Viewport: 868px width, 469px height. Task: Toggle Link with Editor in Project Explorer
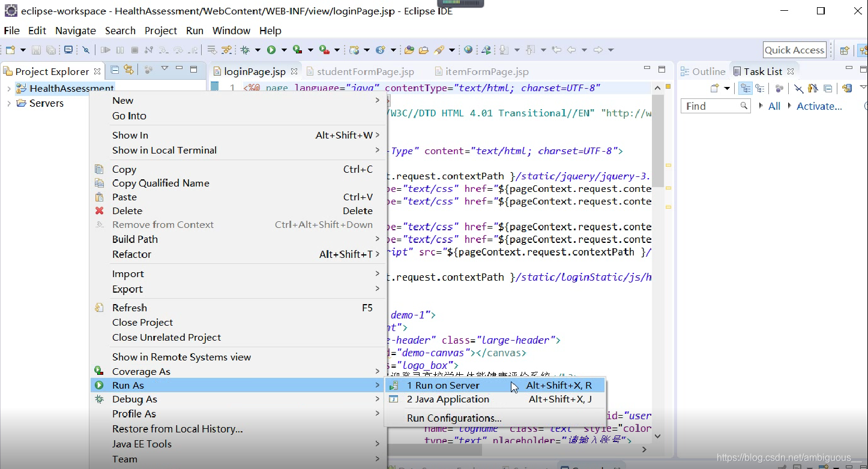(128, 70)
